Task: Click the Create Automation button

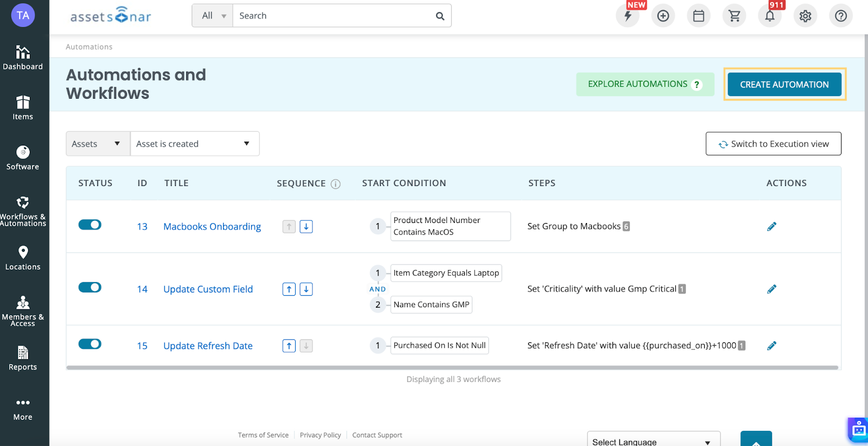Action: coord(784,84)
